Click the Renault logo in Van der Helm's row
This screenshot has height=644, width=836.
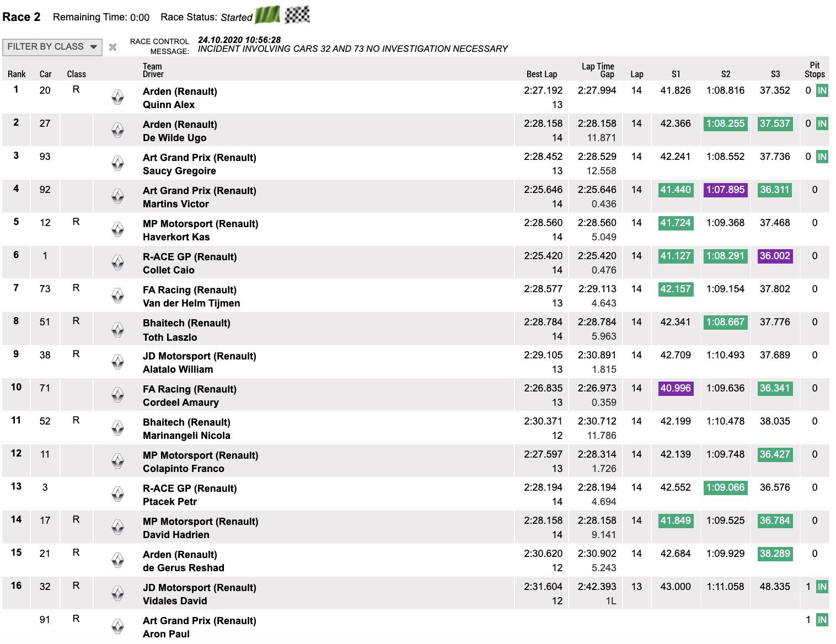[117, 296]
